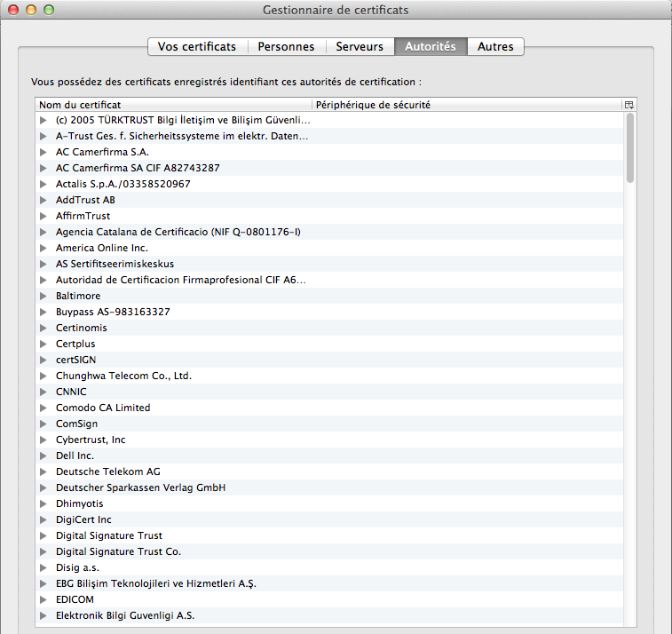Viewport: 672px width, 634px height.
Task: Expand Agencia Catalana de Certificacio group
Action: coord(43,232)
